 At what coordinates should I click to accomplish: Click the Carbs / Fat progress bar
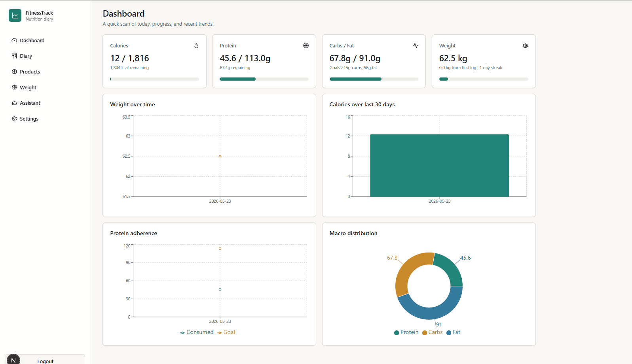[x=374, y=79]
